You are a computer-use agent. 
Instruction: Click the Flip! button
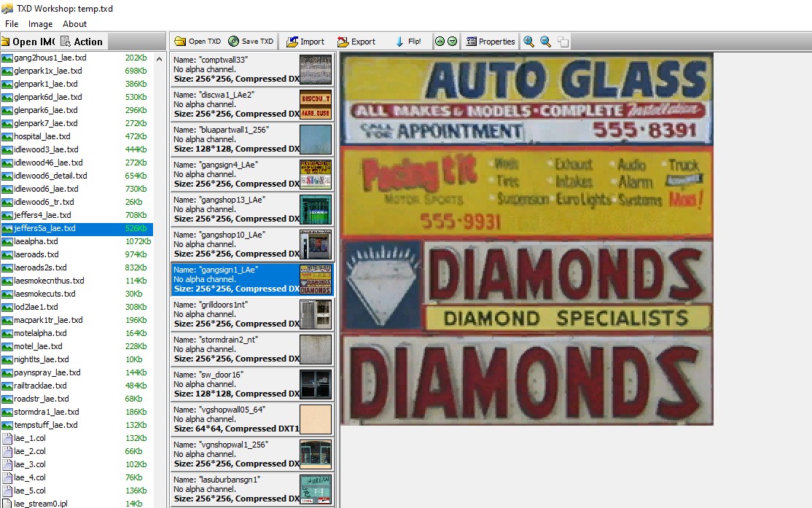click(x=409, y=42)
